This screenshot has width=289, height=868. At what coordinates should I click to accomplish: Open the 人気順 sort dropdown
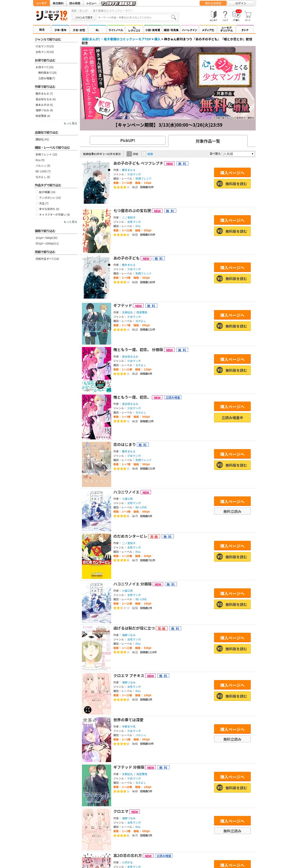[x=239, y=154]
